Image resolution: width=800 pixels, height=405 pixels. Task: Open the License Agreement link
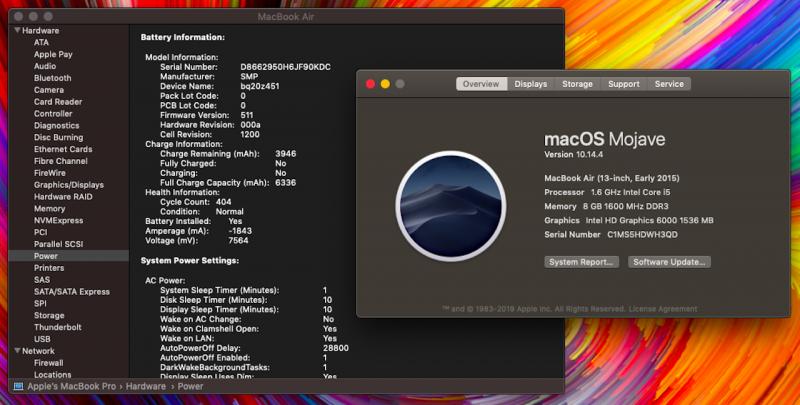click(x=663, y=309)
